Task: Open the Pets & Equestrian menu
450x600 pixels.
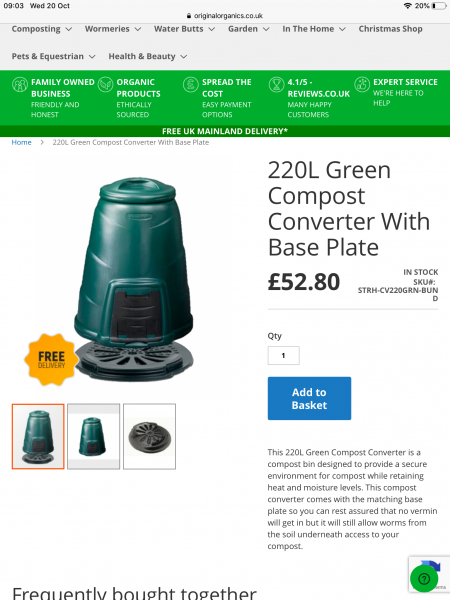Action: [x=54, y=57]
